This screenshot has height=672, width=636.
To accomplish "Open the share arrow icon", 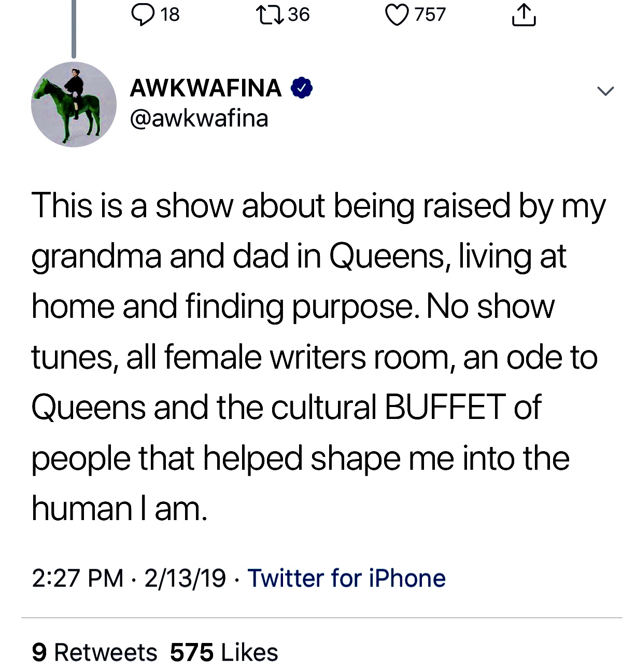I will 524,15.
